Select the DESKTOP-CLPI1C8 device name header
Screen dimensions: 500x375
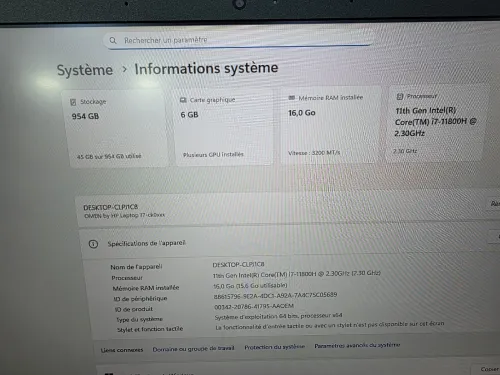(x=110, y=207)
